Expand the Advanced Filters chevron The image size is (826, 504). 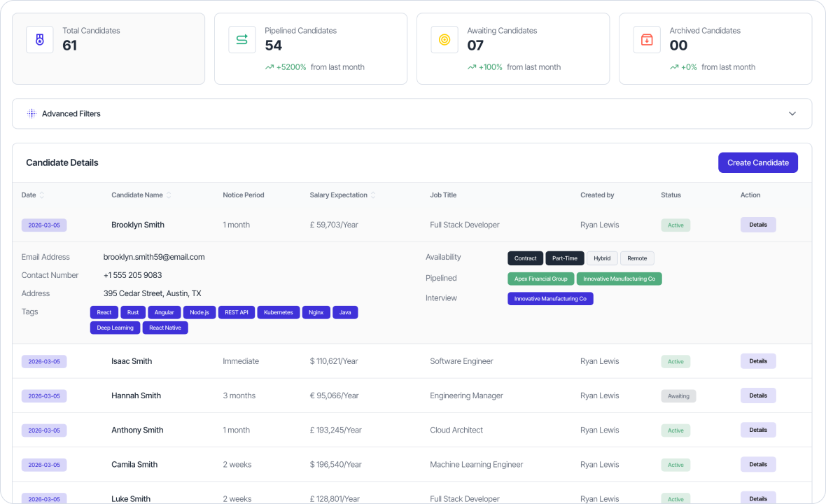[792, 113]
